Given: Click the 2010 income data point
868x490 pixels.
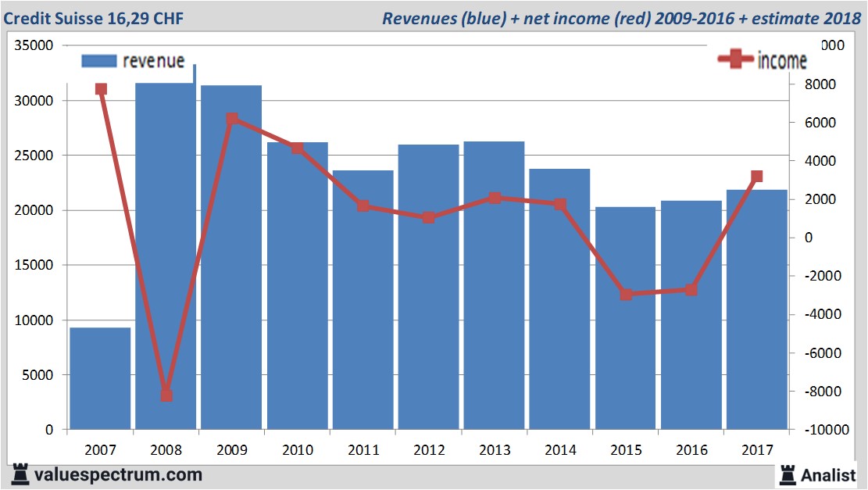Looking at the screenshot, I should click(x=297, y=148).
